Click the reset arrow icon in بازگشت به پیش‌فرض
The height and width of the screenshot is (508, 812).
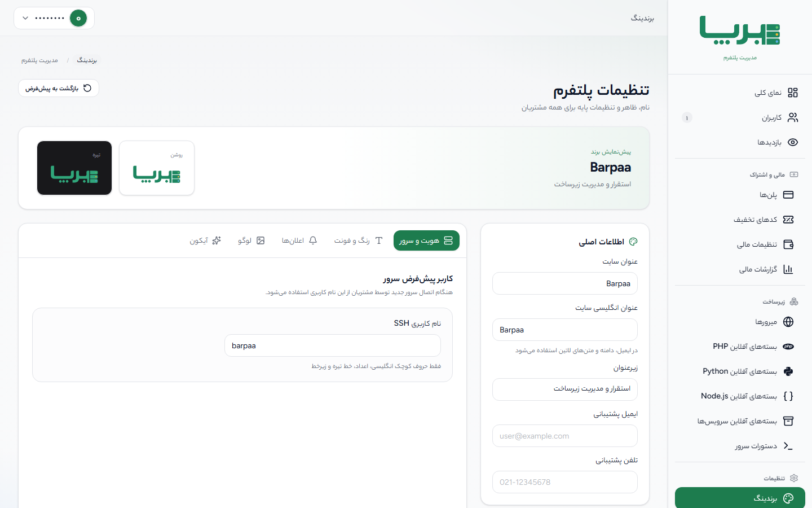click(87, 88)
